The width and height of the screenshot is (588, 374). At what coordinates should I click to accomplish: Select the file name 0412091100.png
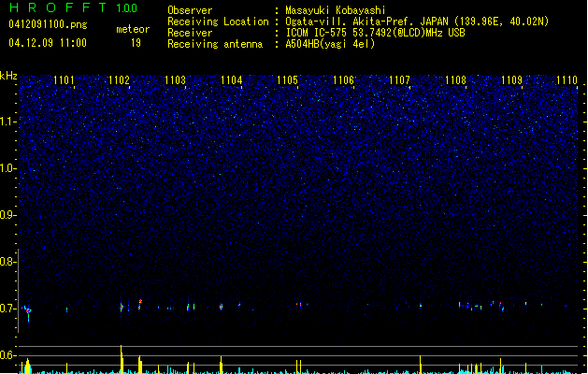click(48, 24)
